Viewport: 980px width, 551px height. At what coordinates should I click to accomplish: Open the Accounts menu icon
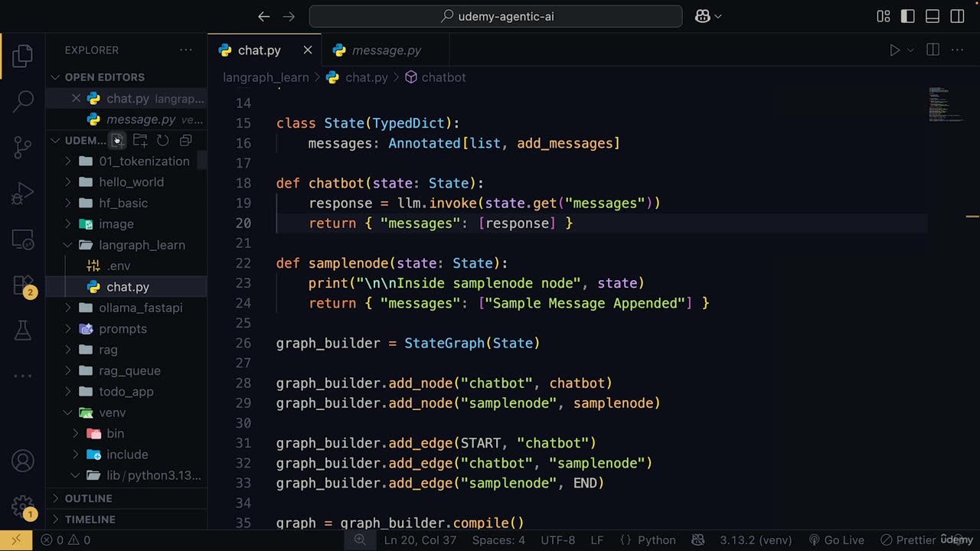[x=23, y=461]
